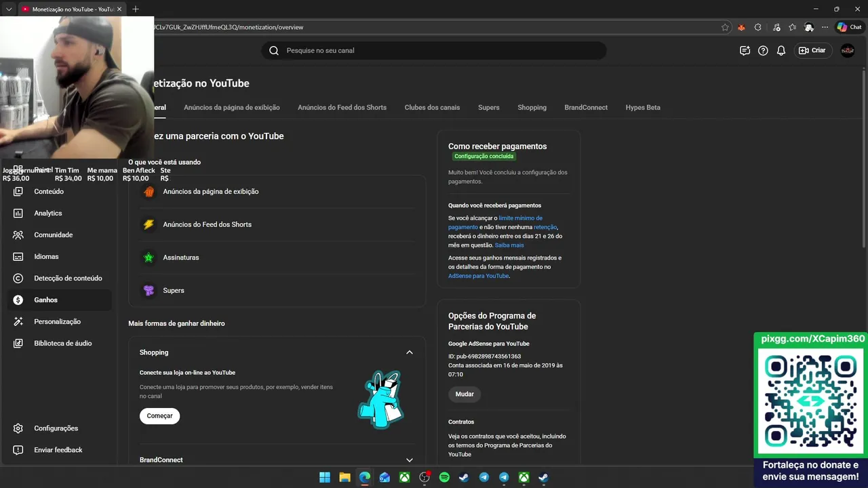This screenshot has height=488, width=868.
Task: Open Spotify from the taskbar
Action: (x=444, y=478)
